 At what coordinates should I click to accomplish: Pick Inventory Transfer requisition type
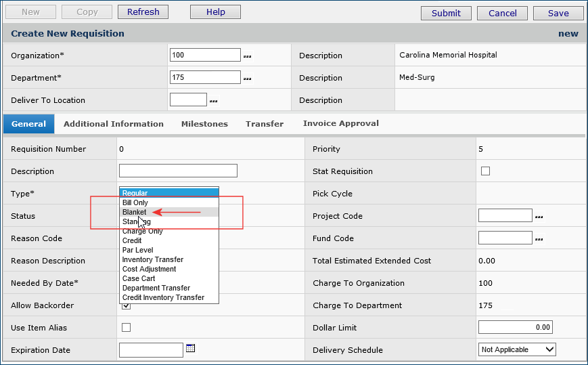coord(152,259)
